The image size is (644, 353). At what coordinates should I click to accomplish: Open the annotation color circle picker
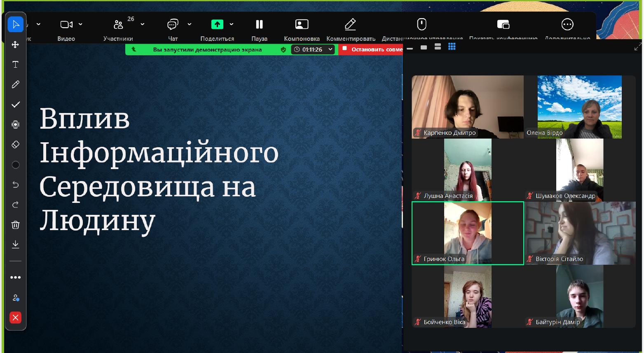click(x=16, y=165)
